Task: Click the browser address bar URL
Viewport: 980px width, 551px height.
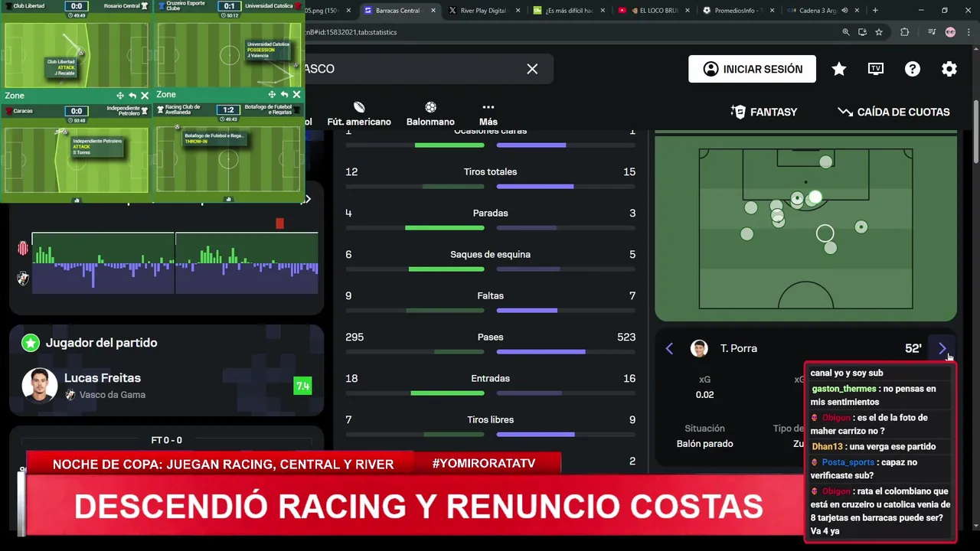Action: coord(351,32)
